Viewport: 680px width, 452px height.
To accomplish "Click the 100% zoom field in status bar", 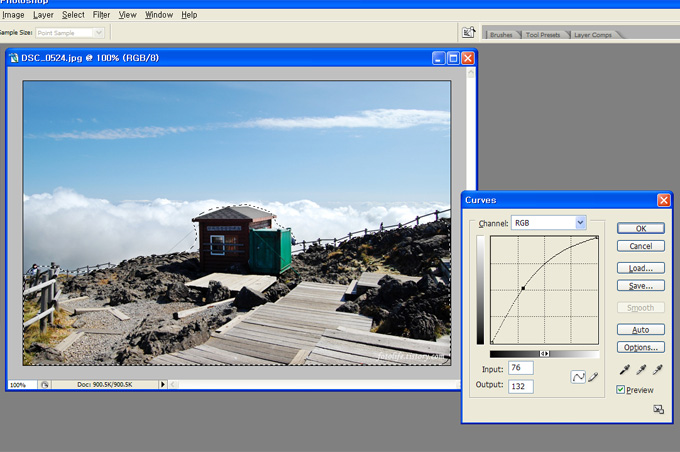I will [x=22, y=385].
